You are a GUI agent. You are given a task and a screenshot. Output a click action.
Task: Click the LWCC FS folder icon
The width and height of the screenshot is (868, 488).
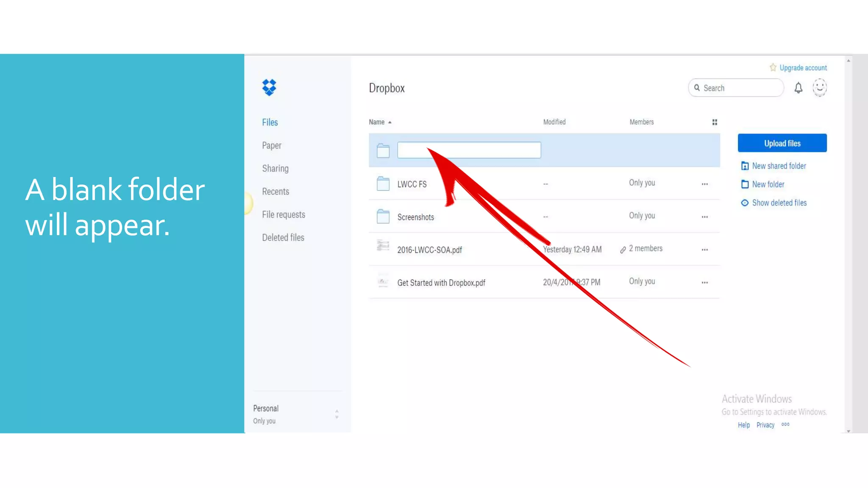pyautogui.click(x=383, y=184)
